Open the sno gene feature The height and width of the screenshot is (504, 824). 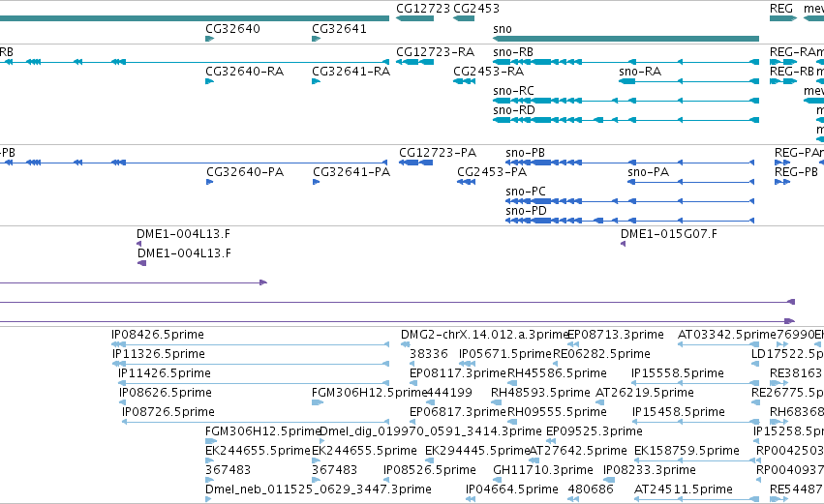[x=626, y=39]
